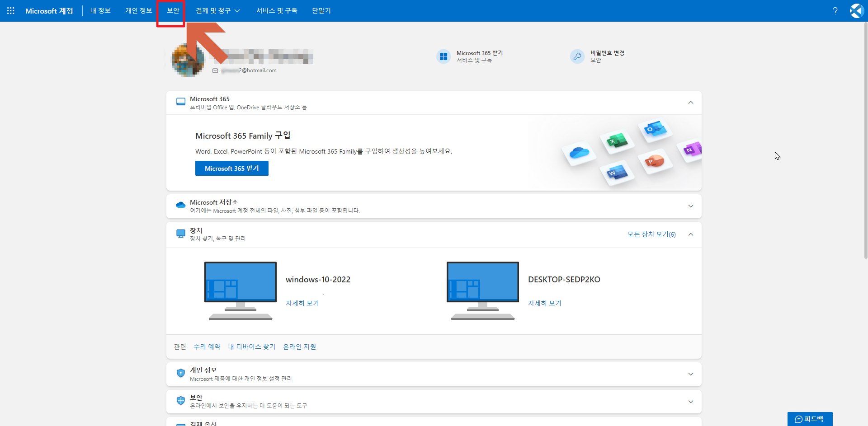Open the 단말기 tab
This screenshot has width=868, height=426.
point(321,11)
